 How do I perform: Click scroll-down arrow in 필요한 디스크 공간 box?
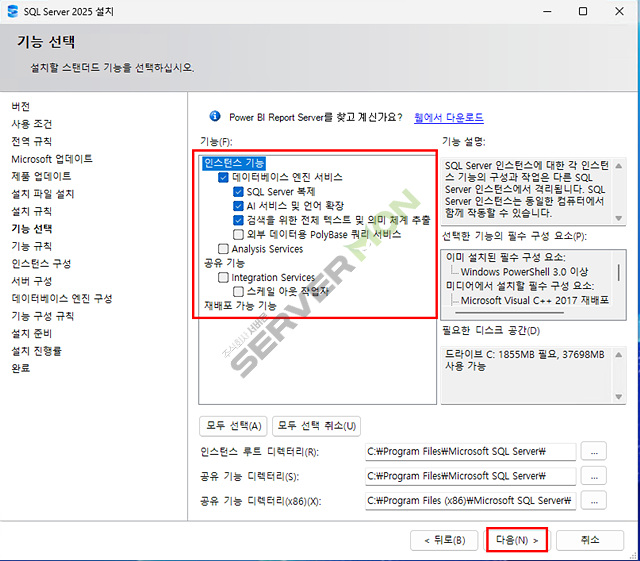pyautogui.click(x=619, y=396)
